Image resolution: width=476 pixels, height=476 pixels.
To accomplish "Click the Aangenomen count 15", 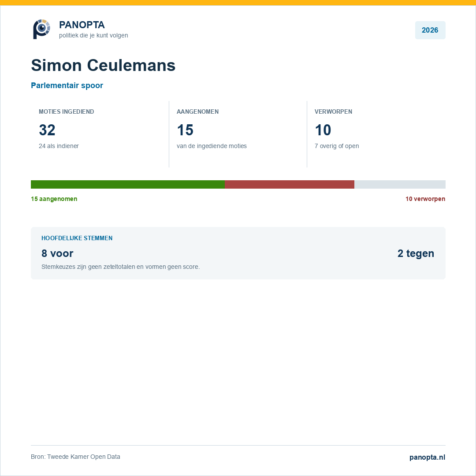I will point(185,130).
